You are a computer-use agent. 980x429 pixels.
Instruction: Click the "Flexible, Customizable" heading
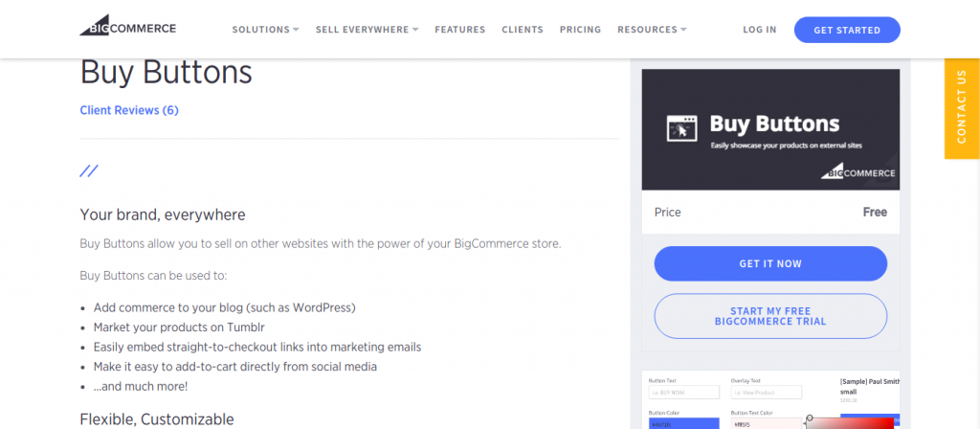(x=157, y=419)
